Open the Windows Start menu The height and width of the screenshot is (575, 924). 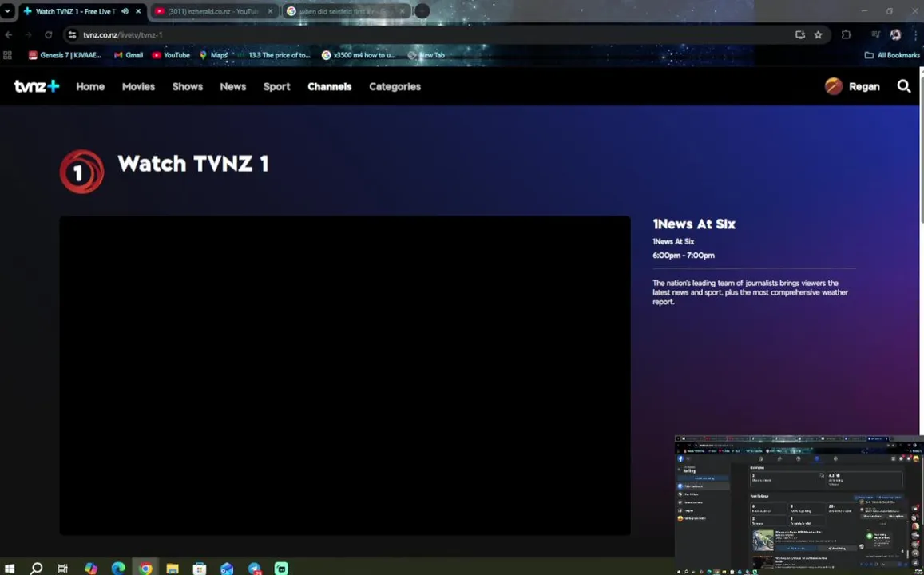[x=10, y=568]
